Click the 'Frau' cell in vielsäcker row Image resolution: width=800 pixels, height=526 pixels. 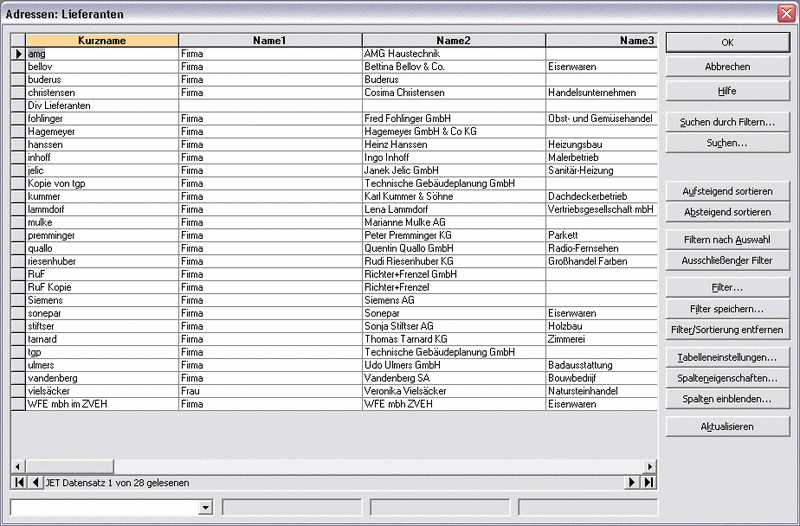(270, 391)
